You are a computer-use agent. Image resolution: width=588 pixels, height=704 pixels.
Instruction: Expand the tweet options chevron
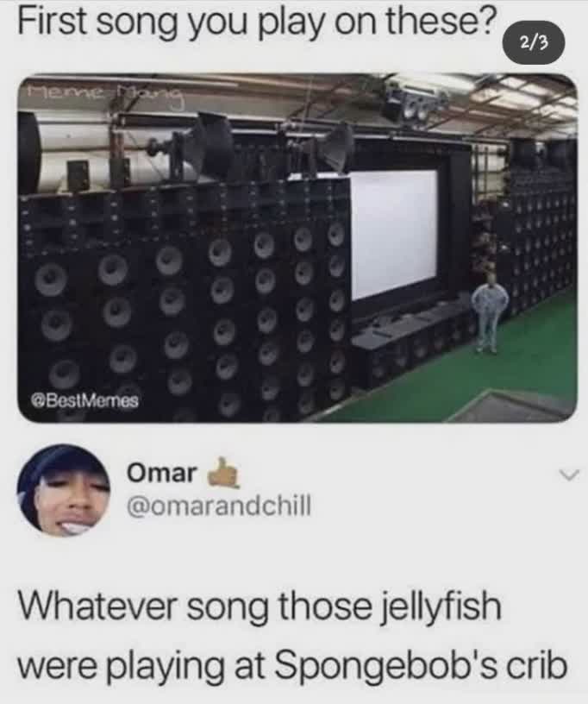click(570, 475)
